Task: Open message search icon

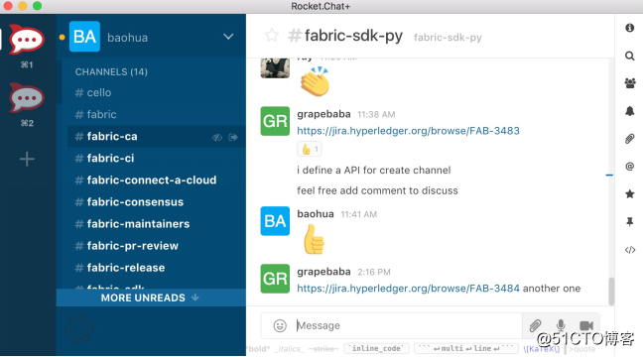Action: tap(630, 56)
